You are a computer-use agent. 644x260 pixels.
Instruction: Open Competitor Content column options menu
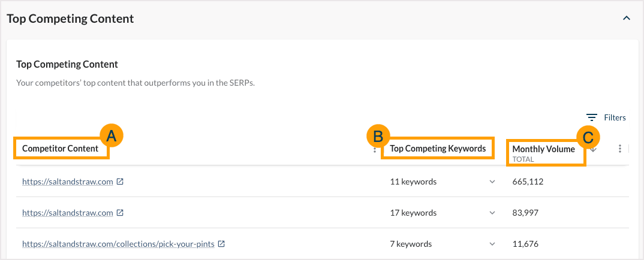(x=375, y=149)
